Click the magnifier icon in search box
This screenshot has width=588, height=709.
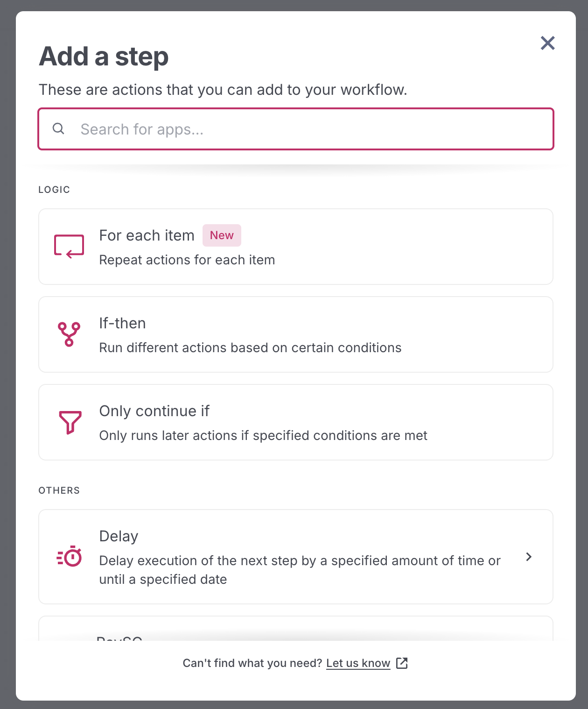[58, 128]
